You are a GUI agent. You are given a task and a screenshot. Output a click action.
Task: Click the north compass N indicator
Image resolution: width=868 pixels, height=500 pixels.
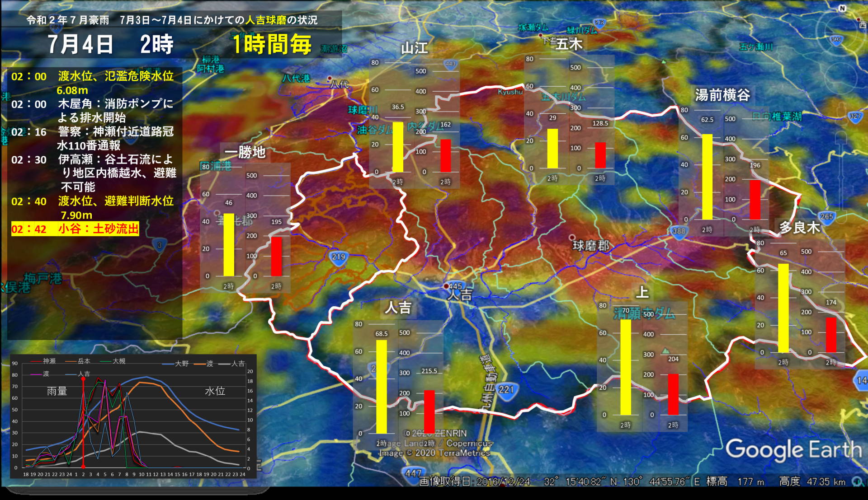842,8
